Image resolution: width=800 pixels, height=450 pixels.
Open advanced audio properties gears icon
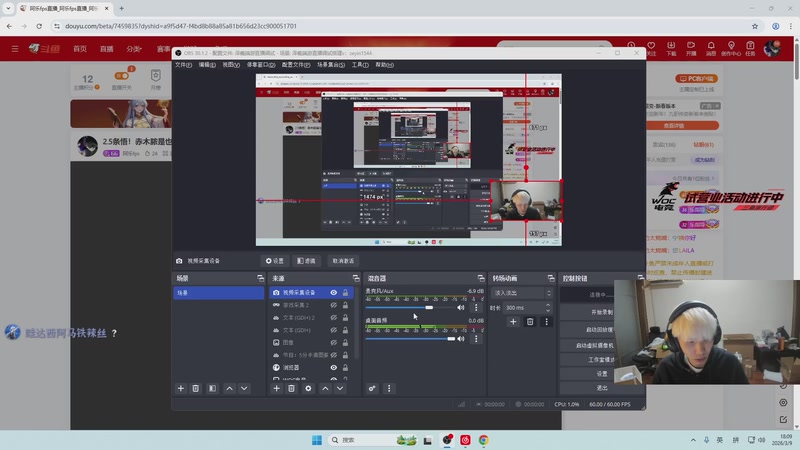click(x=372, y=388)
